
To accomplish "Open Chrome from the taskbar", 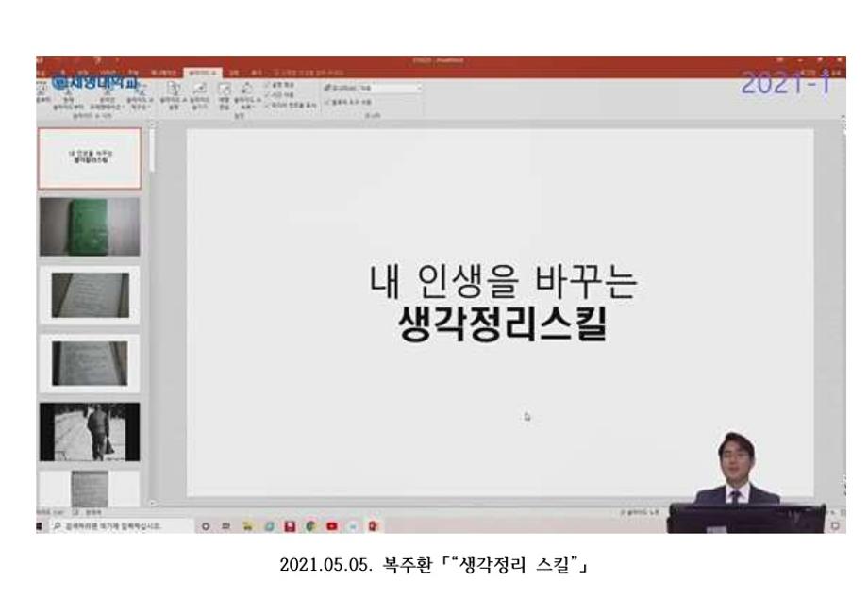I will point(309,526).
